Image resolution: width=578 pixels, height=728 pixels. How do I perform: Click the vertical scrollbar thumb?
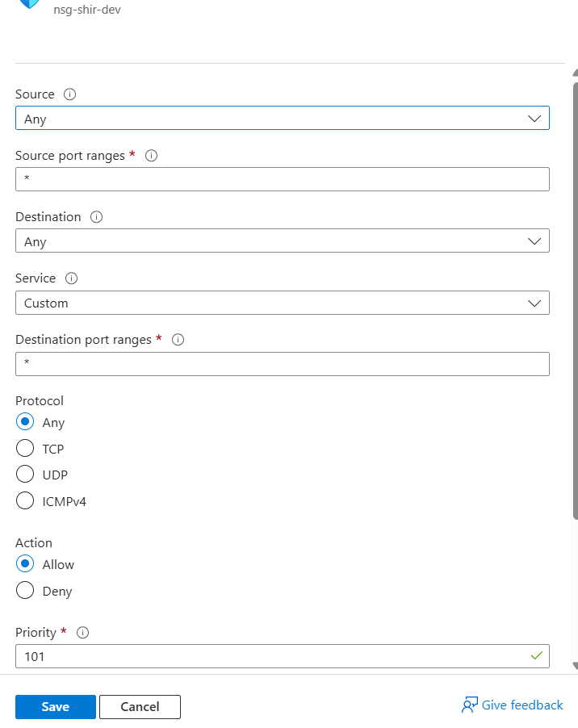pyautogui.click(x=576, y=301)
